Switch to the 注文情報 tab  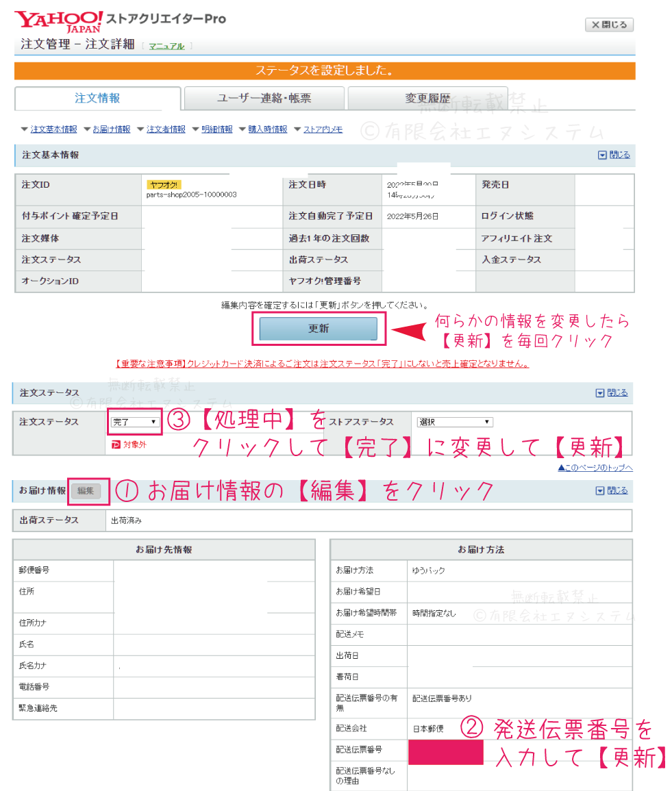(x=97, y=98)
